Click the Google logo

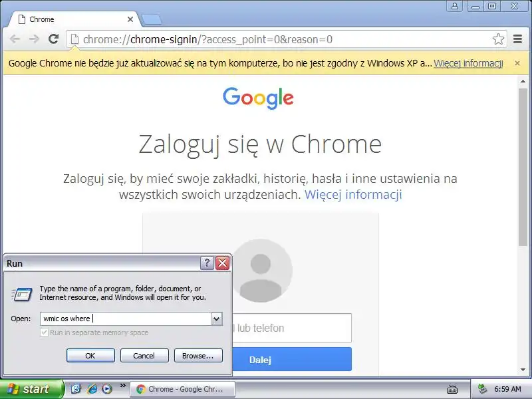(x=258, y=98)
